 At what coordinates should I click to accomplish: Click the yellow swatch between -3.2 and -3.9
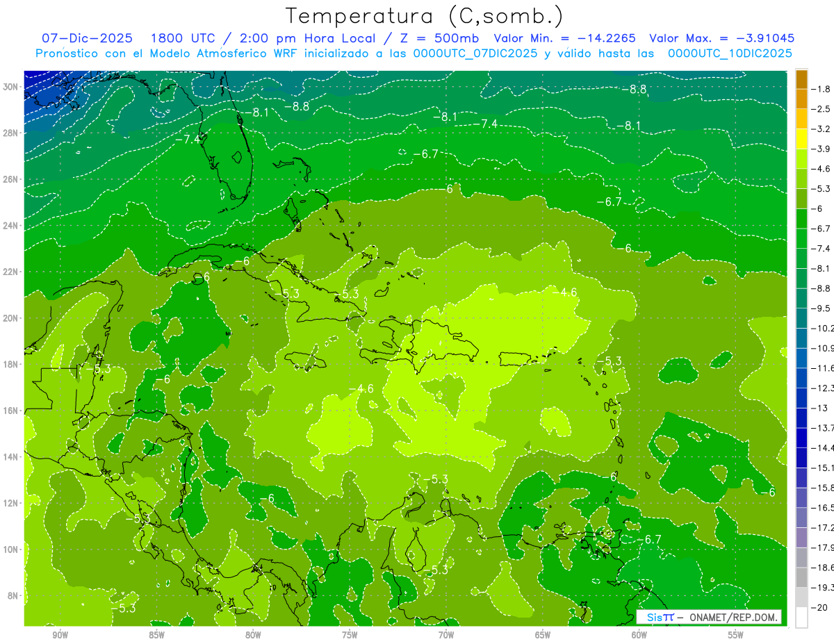click(801, 139)
